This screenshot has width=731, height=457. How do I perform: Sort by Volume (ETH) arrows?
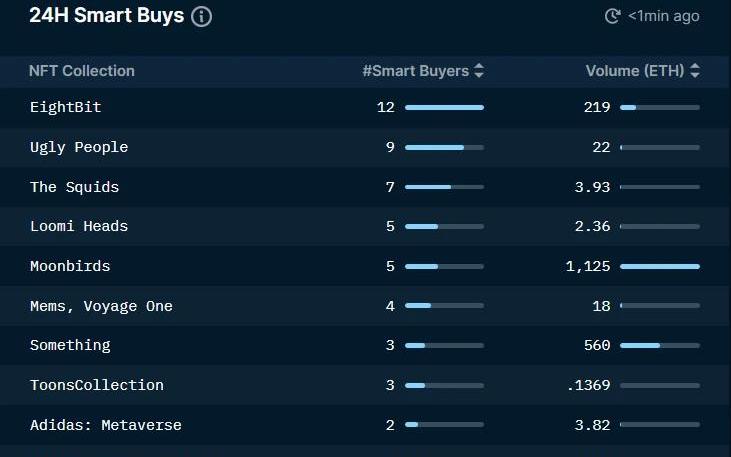tap(695, 71)
